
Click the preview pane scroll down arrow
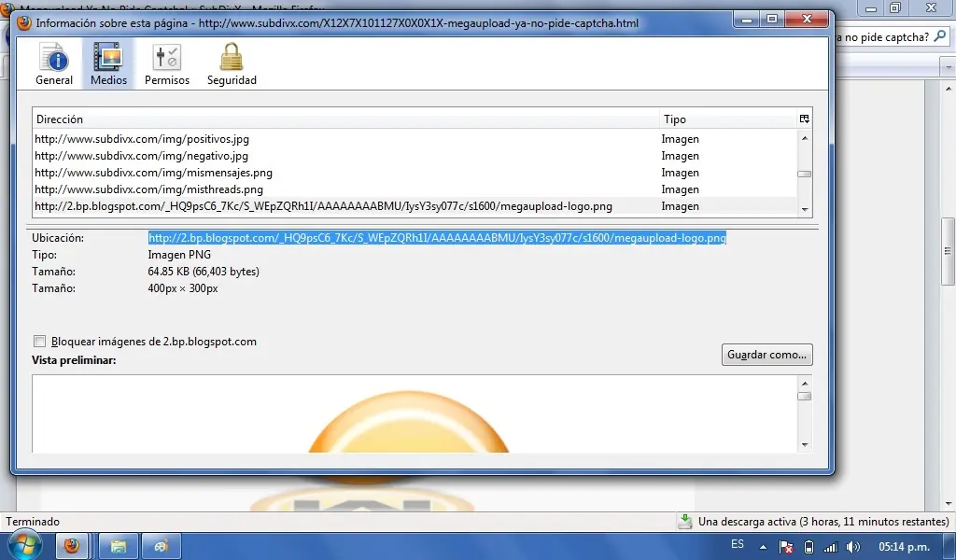pyautogui.click(x=805, y=445)
